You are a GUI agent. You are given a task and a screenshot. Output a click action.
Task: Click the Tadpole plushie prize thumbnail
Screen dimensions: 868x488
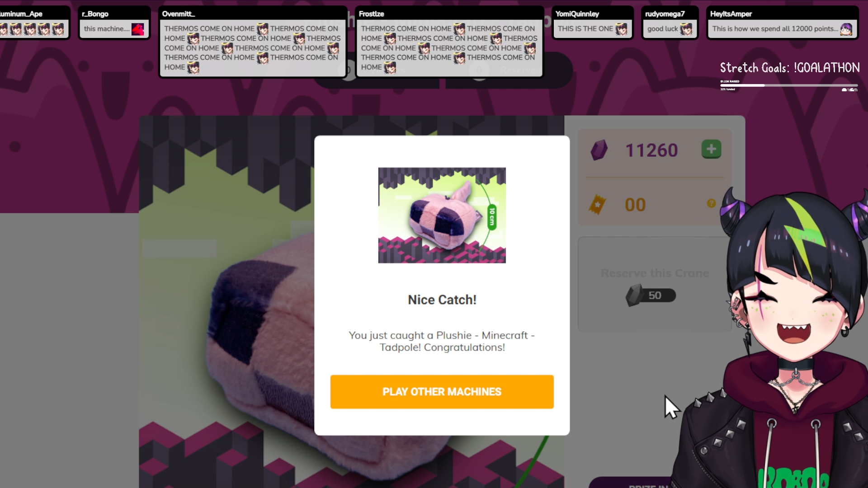[x=442, y=215]
